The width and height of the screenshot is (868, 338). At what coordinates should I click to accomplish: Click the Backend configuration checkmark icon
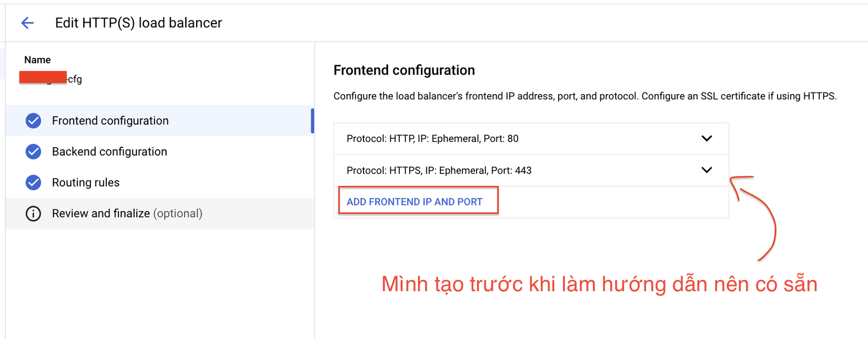pyautogui.click(x=33, y=152)
